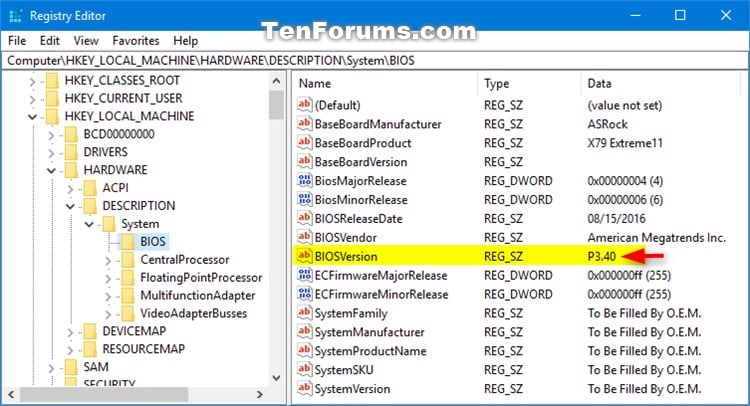Click the BiosMajorRelease DWORD value icon

(x=304, y=180)
